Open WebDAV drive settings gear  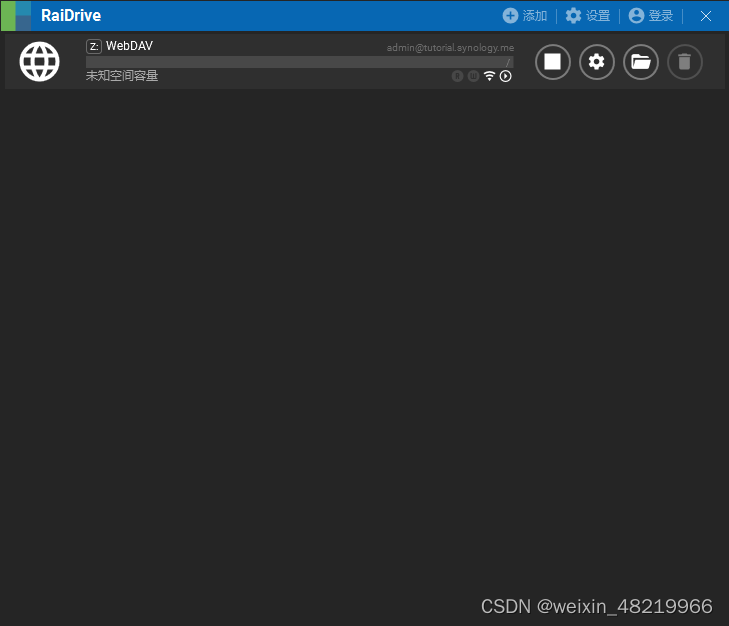[x=596, y=61]
